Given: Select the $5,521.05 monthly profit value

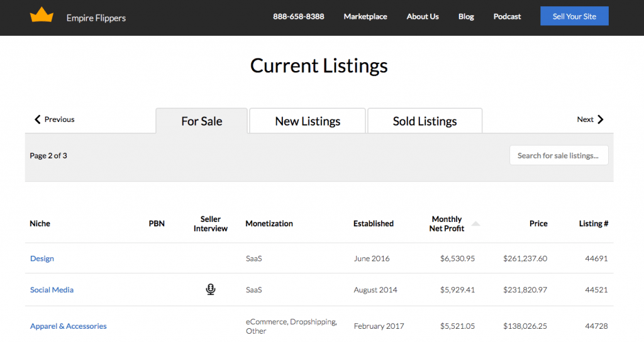Looking at the screenshot, I should click(457, 326).
